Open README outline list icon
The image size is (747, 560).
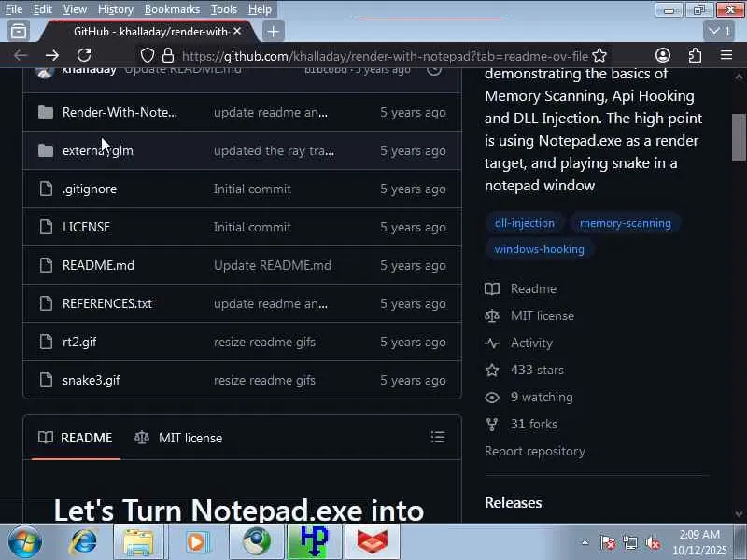[438, 437]
